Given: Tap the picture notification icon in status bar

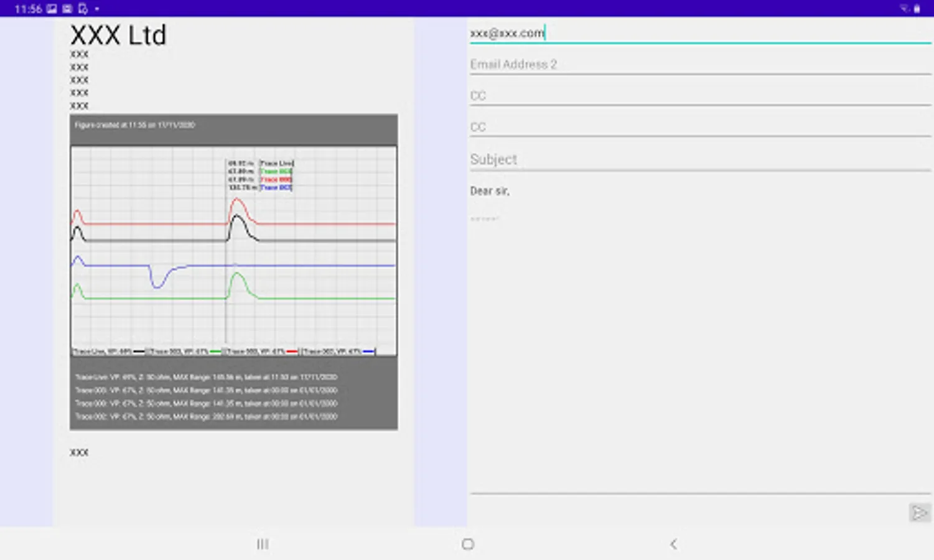Looking at the screenshot, I should (x=52, y=9).
